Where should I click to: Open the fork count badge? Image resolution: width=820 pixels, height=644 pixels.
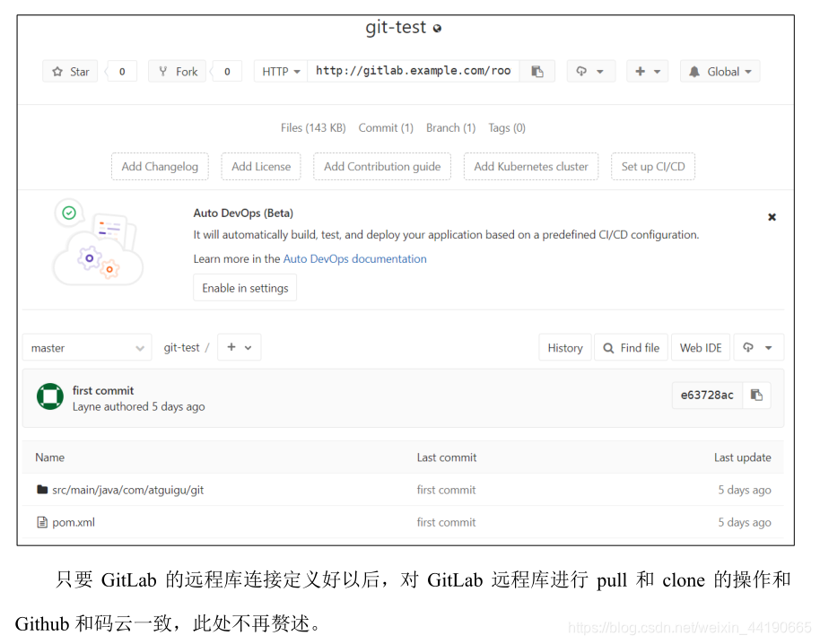click(227, 72)
